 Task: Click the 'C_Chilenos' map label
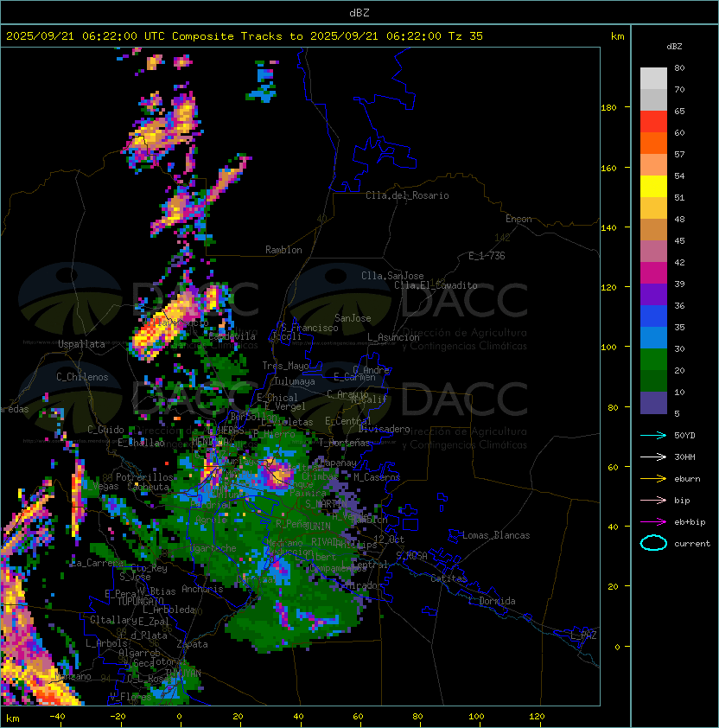pos(82,377)
